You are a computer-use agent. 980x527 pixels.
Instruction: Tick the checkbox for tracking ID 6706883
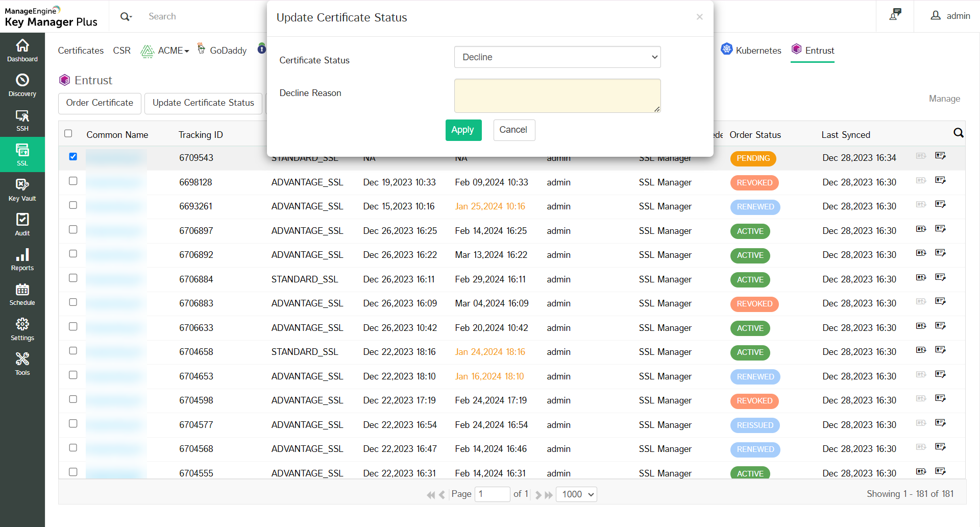73,302
